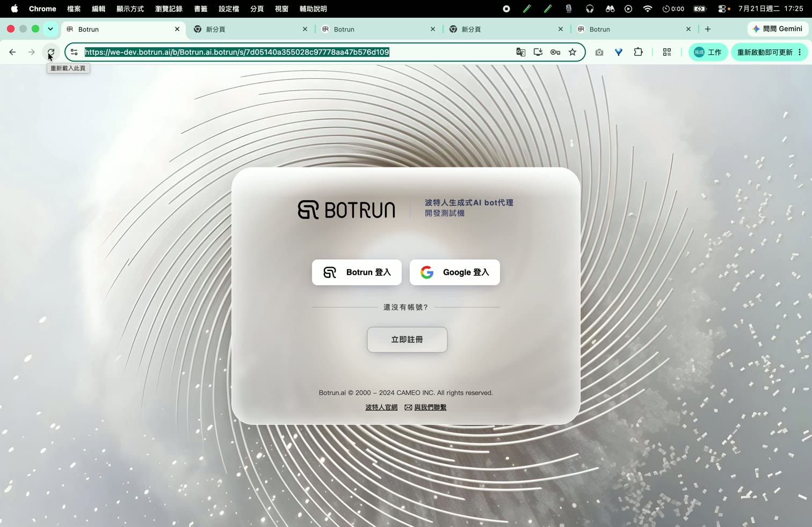This screenshot has height=527, width=812.
Task: Go back with the back arrow
Action: point(12,52)
